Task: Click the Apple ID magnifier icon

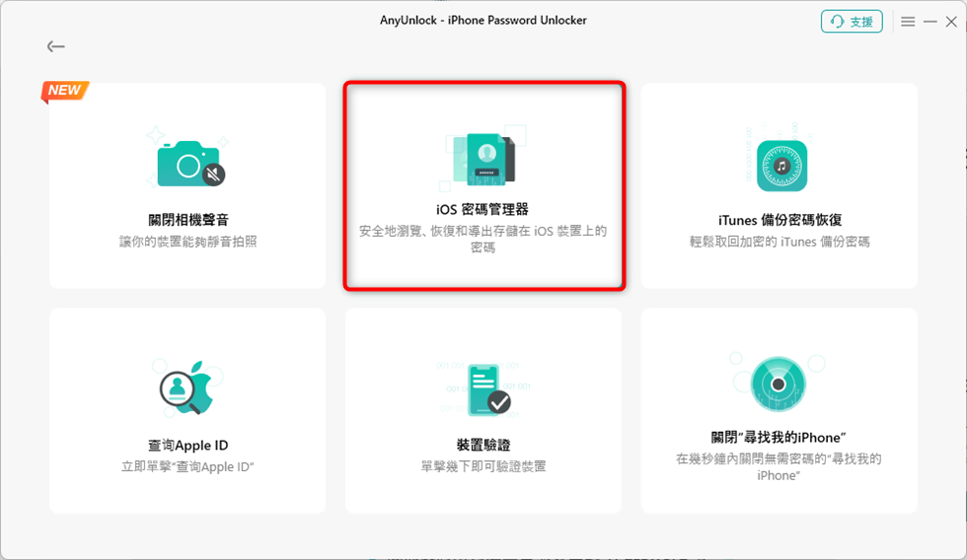Action: coord(186,386)
